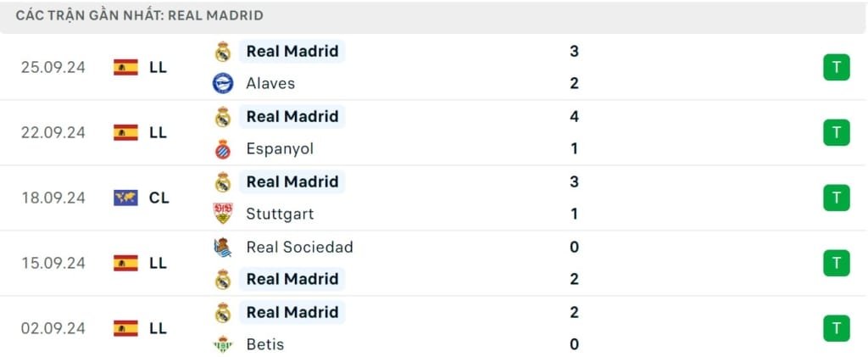Select the match dated 22.09.24
The width and height of the screenshot is (868, 357).
pyautogui.click(x=53, y=132)
